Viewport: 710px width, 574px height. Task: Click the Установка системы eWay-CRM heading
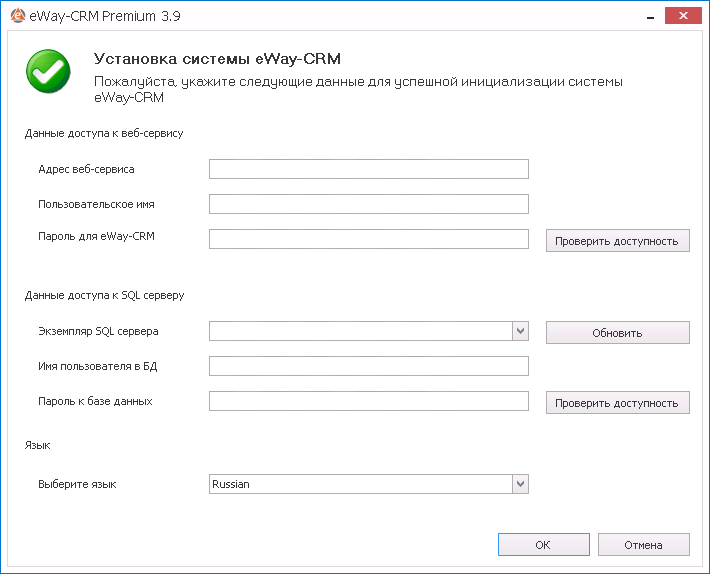(217, 59)
